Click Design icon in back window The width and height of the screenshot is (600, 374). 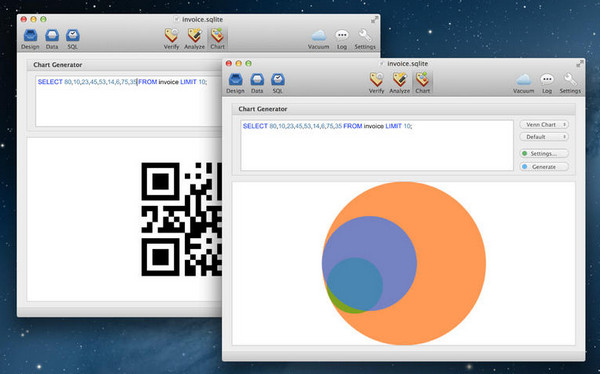[x=30, y=39]
